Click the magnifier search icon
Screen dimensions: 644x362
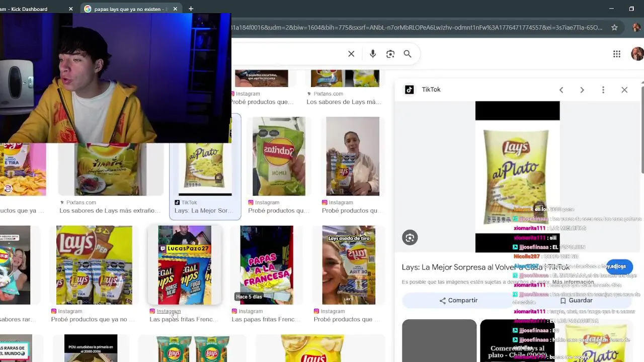(x=408, y=54)
